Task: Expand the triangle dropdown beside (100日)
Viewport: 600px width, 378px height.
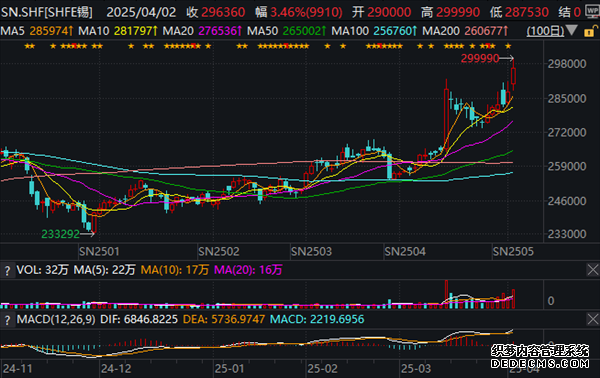Action: 571,30
